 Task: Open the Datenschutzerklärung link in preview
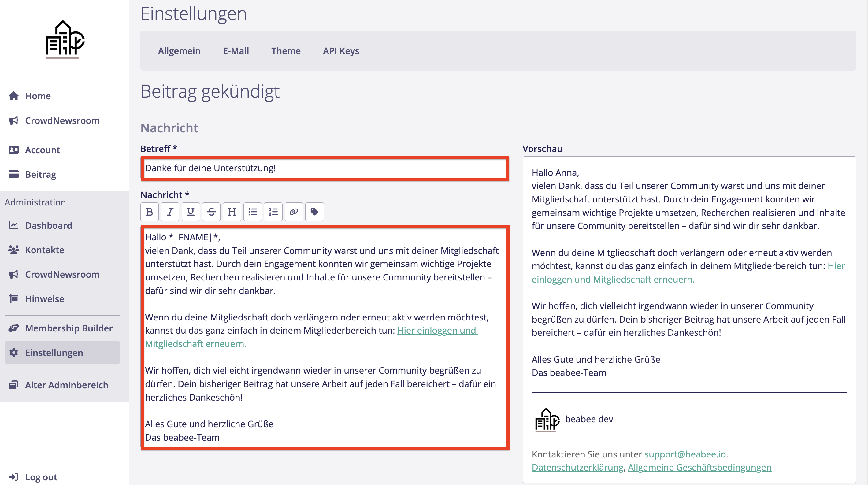coord(577,468)
